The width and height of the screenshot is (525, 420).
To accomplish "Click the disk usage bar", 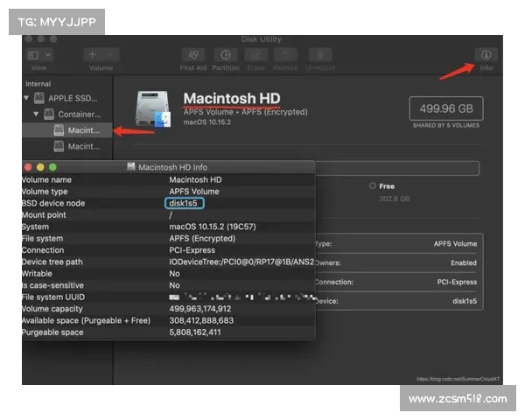I will (394, 168).
